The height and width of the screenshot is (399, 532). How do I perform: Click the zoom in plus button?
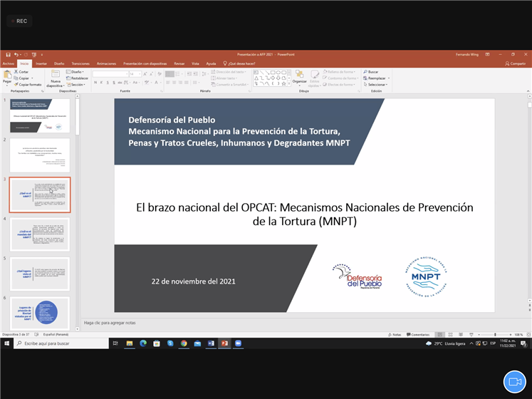click(x=511, y=334)
